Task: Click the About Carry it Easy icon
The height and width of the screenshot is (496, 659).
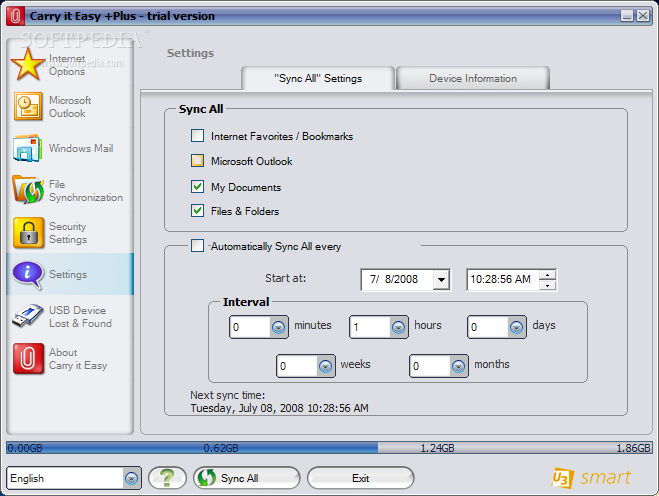Action: pyautogui.click(x=28, y=359)
